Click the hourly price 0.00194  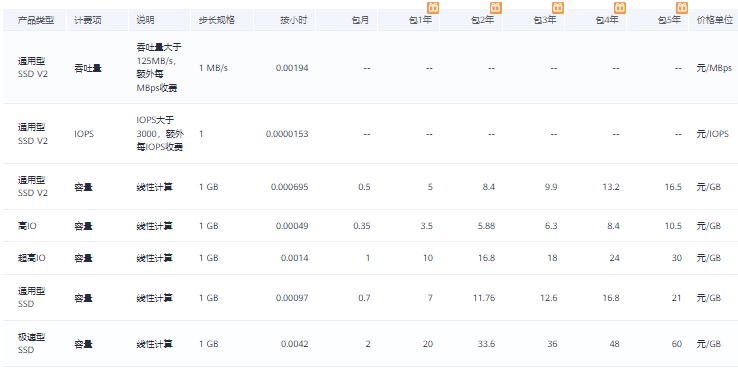coord(292,68)
